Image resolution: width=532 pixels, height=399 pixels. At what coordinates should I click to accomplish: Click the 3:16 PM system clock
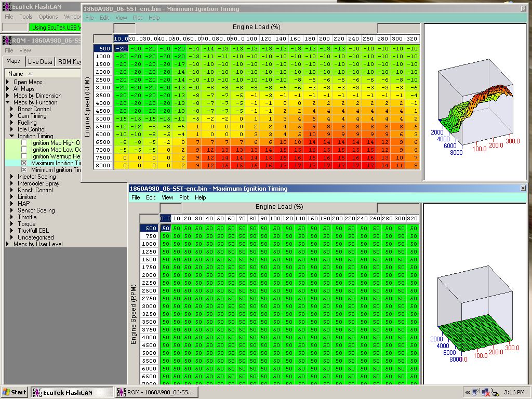514,393
